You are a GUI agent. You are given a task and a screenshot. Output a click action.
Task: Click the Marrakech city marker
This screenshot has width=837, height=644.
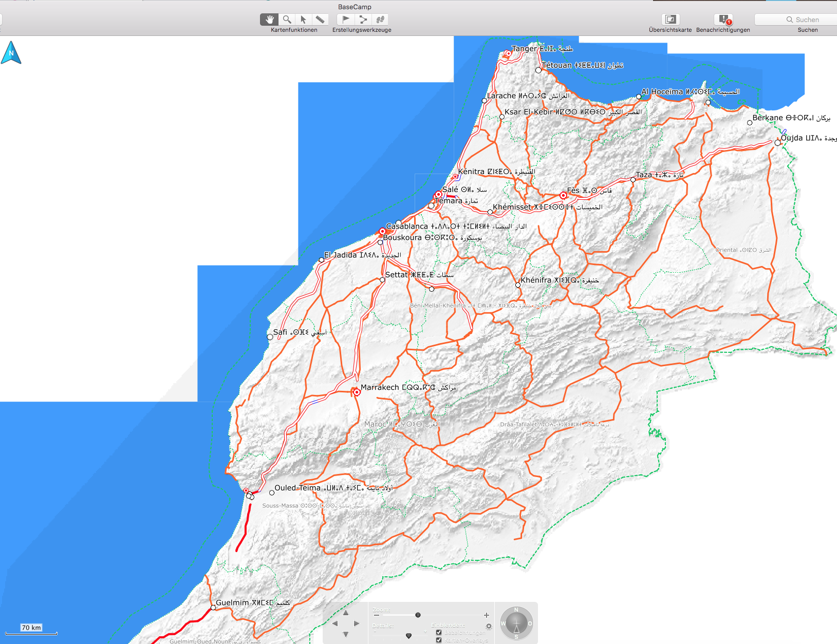point(357,392)
